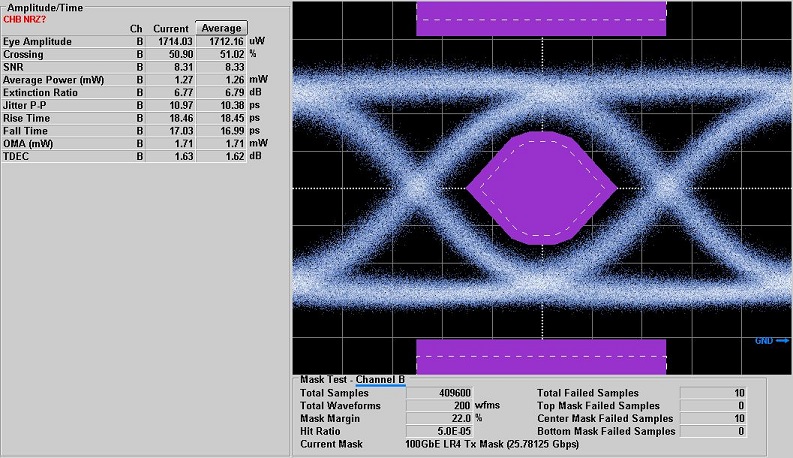Viewport: 793px width, 458px height.
Task: Click the bottom purple mask region
Action: click(541, 356)
